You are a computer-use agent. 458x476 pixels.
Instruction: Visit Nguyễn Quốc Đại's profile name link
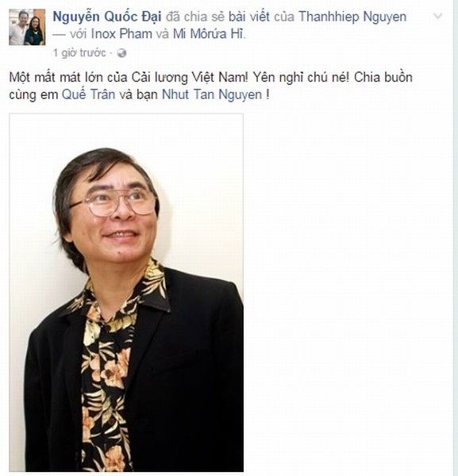107,17
